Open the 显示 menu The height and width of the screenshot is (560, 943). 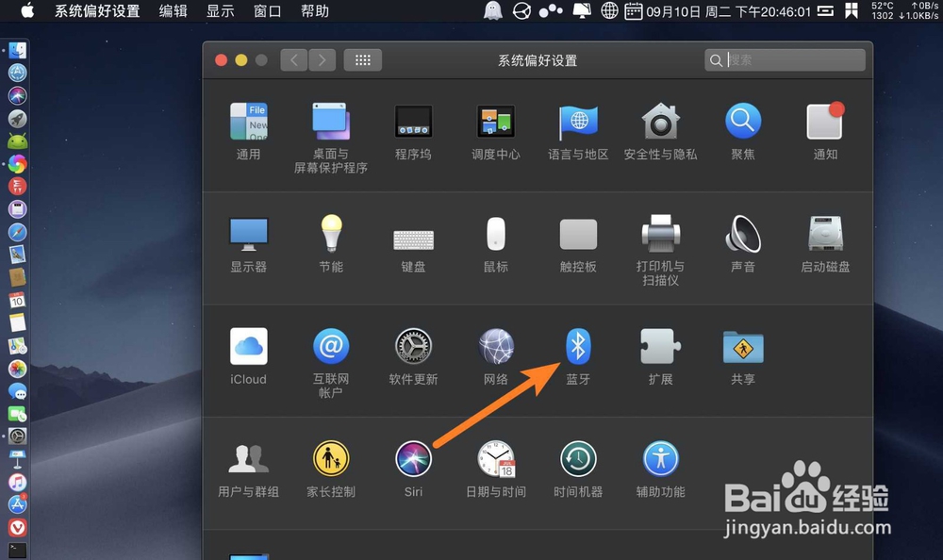tap(220, 10)
